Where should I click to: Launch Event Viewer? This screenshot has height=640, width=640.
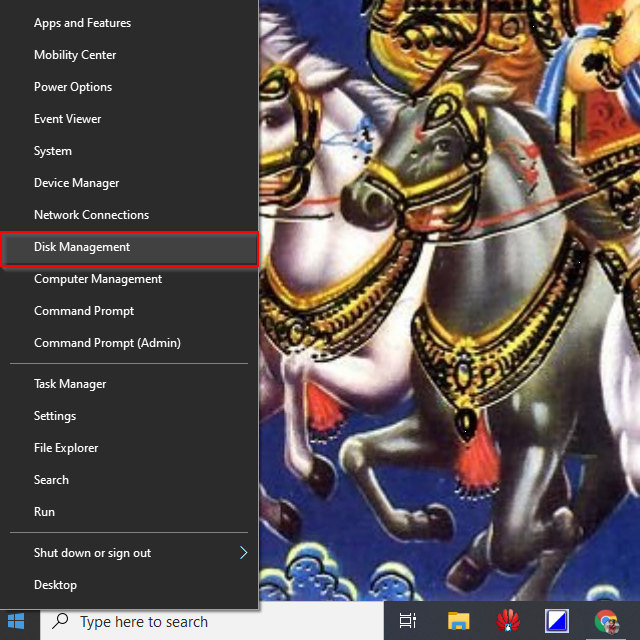coord(129,119)
